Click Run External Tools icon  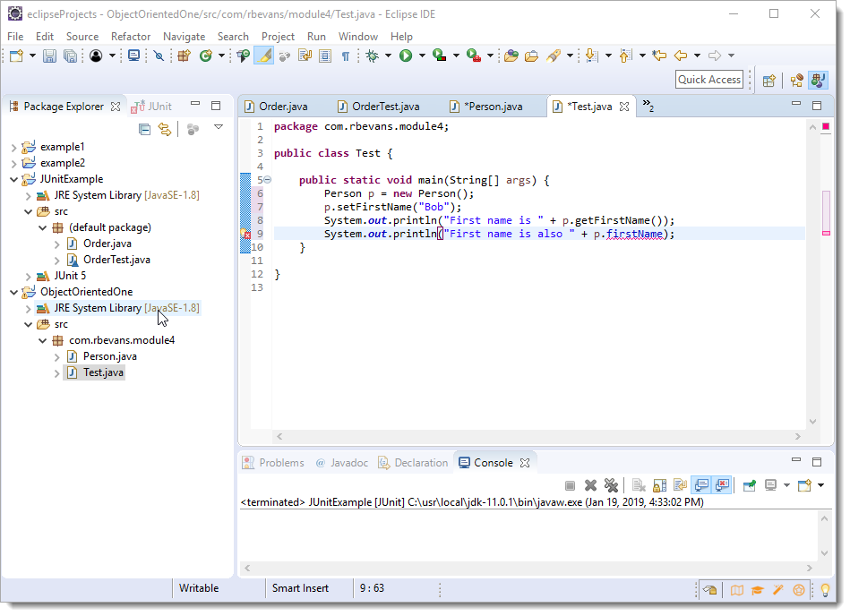point(473,56)
